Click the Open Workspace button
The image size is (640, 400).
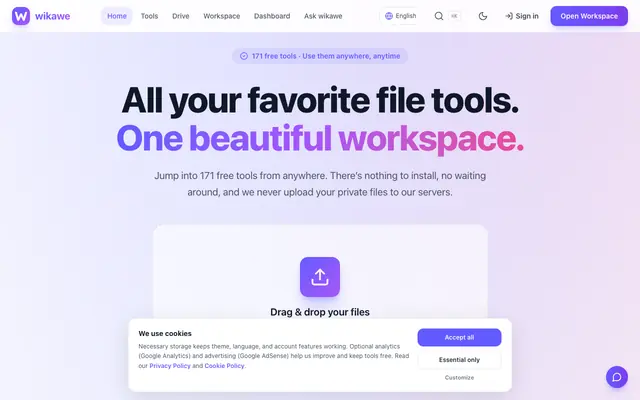(589, 16)
